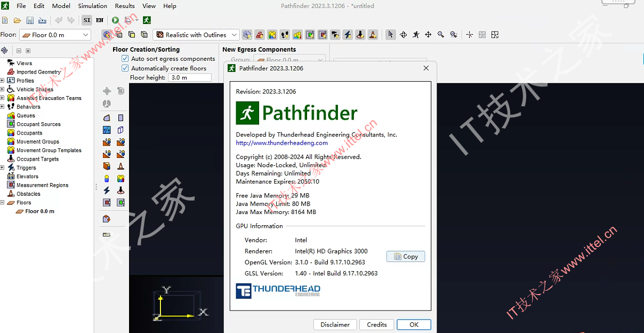Open the run simulation options dropdown arrow
644x333 pixels.
click(137, 20)
